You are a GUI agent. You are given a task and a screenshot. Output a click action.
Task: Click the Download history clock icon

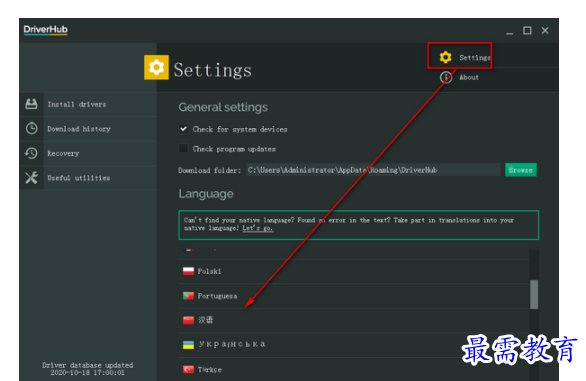[x=31, y=129]
